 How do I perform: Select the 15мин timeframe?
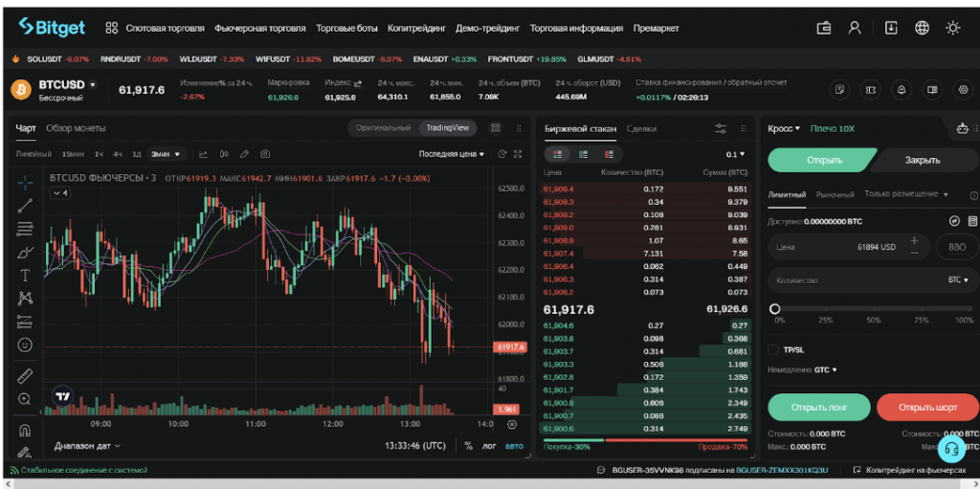pos(74,154)
